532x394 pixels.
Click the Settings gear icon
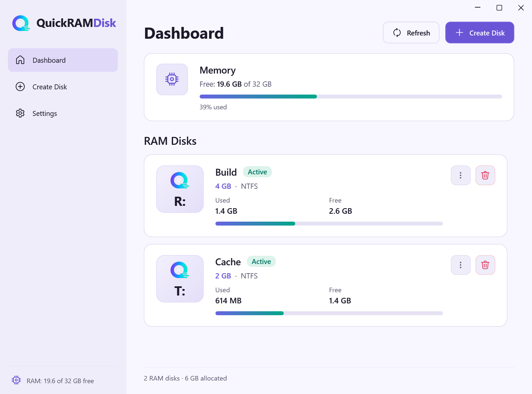[20, 113]
